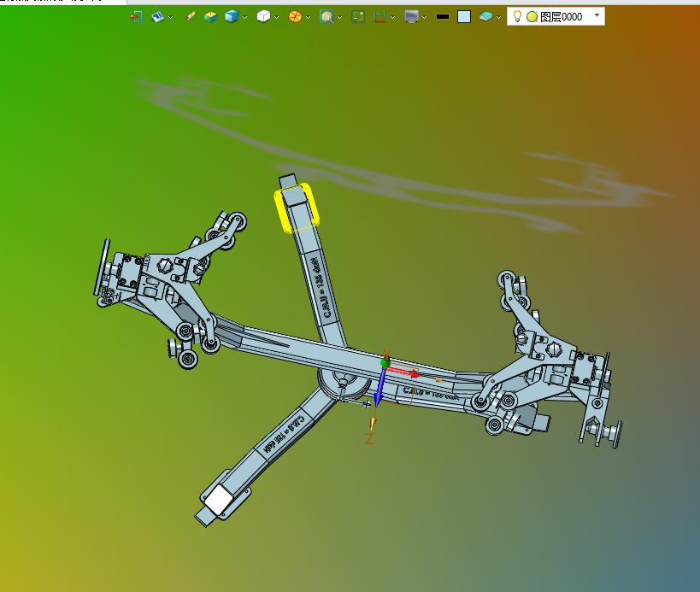Click the yellow circle layer color icon
Viewport: 700px width, 592px height.
click(x=532, y=17)
